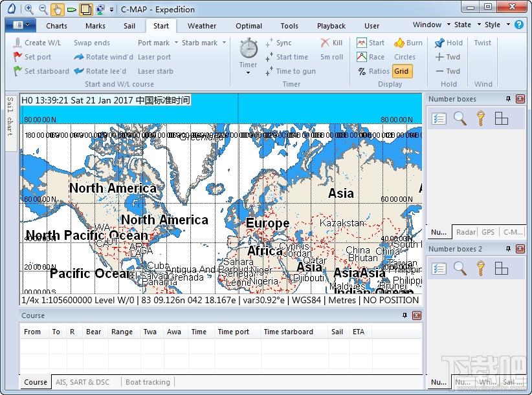The height and width of the screenshot is (395, 532).
Task: Toggle the Circles display option
Action: 405,57
